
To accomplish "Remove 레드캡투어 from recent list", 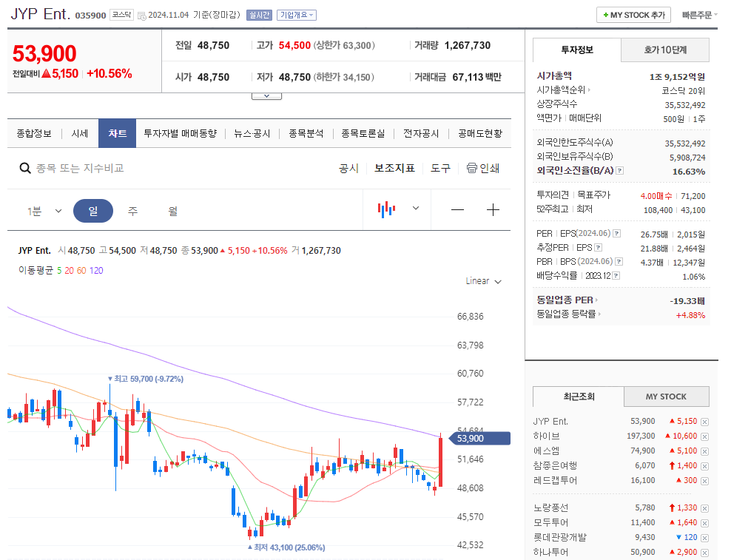I will click(704, 481).
